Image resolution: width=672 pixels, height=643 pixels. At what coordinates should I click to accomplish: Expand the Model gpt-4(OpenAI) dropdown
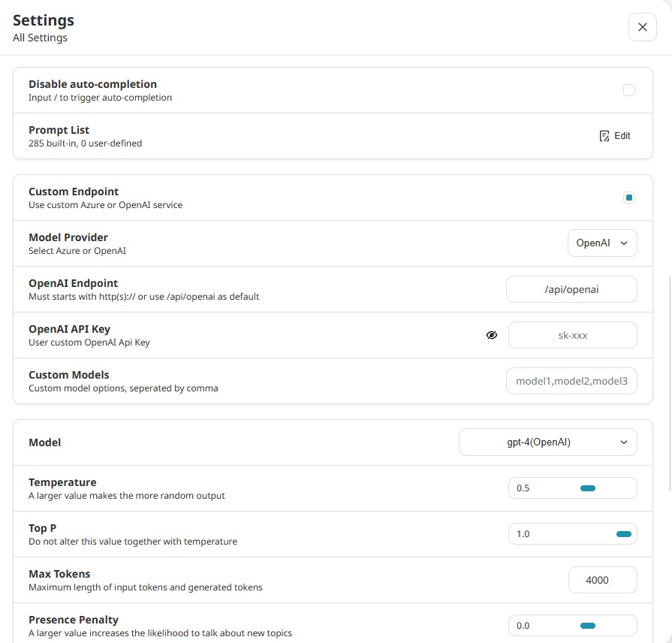tap(547, 442)
